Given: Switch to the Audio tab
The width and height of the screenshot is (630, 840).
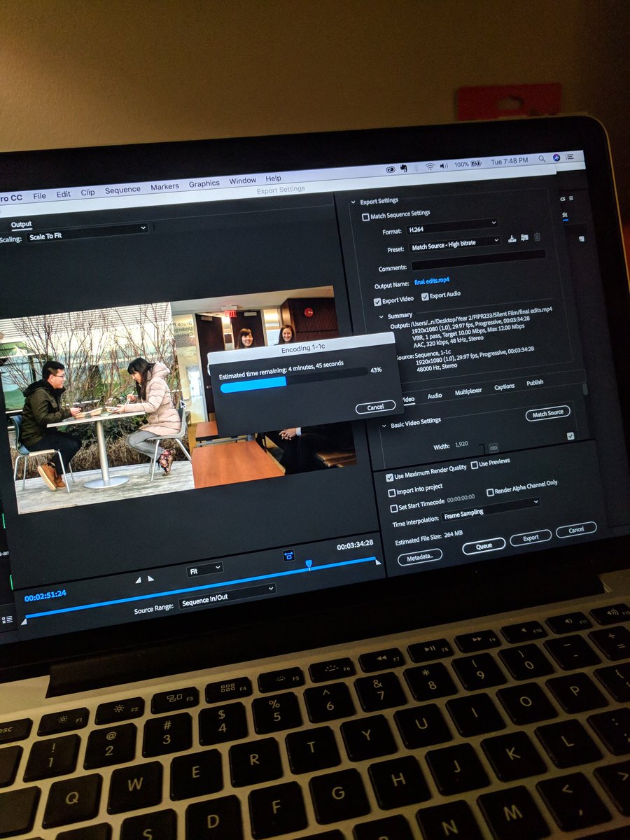Looking at the screenshot, I should 435,395.
